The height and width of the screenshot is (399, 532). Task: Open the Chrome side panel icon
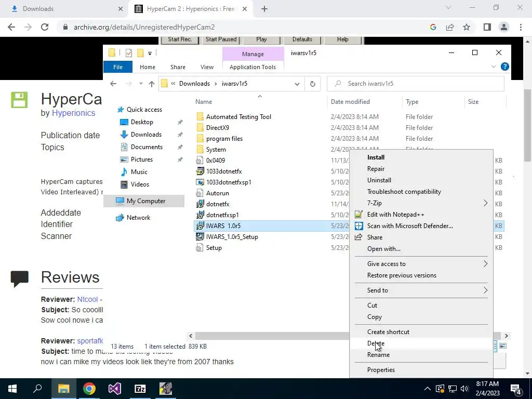click(487, 27)
